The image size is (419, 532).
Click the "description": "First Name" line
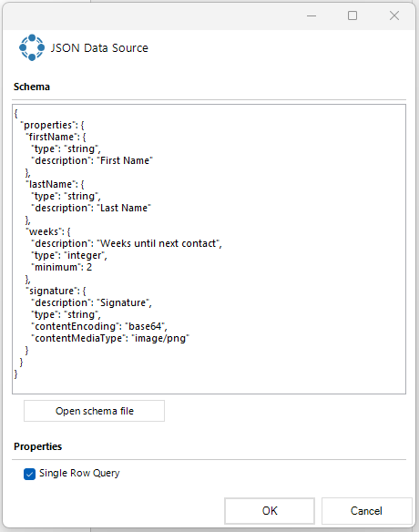pyautogui.click(x=92, y=160)
